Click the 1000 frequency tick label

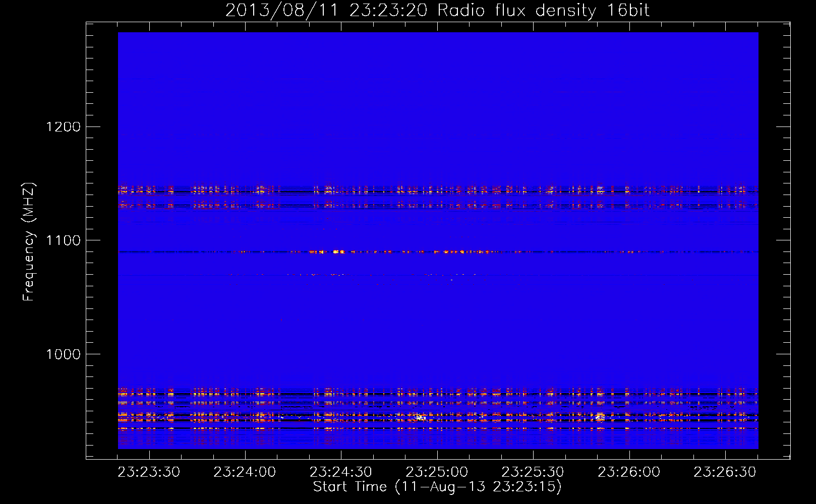(64, 354)
